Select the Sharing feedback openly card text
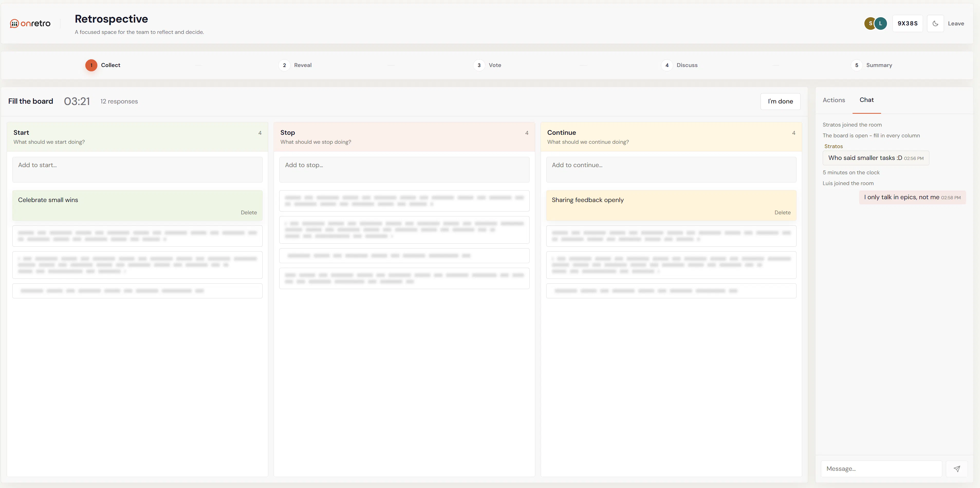The image size is (980, 488). click(587, 200)
